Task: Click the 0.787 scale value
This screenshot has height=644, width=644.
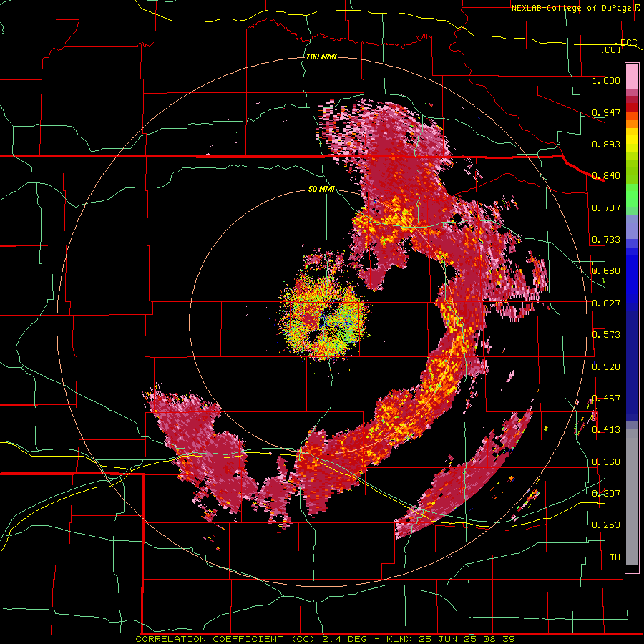Action: 606,208
